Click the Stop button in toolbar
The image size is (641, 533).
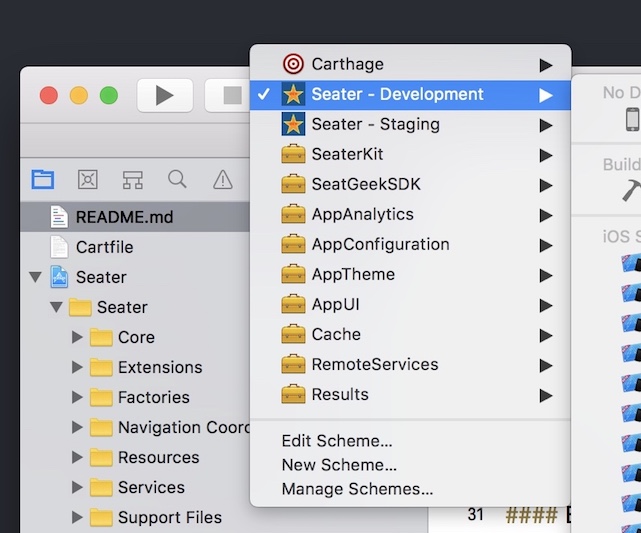[228, 95]
